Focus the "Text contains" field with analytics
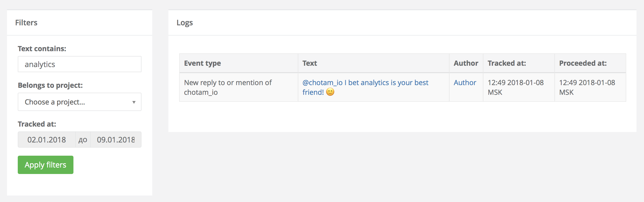Viewport: 644px width, 202px height. pyautogui.click(x=79, y=64)
